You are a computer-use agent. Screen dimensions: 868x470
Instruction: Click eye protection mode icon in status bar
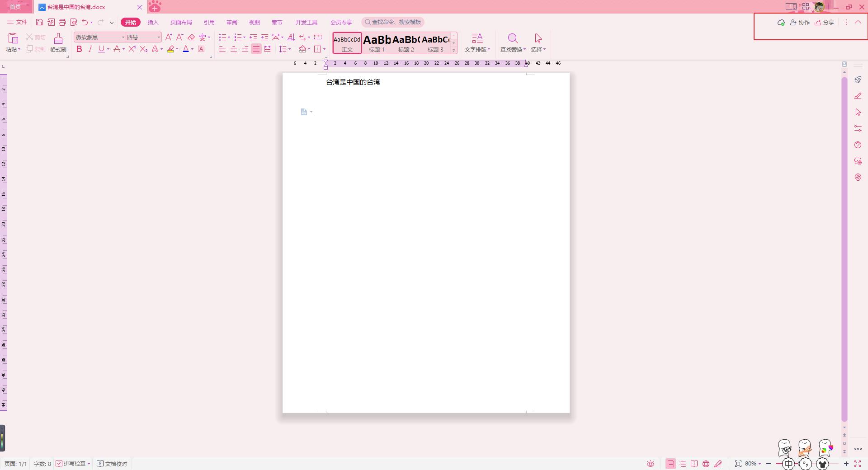pyautogui.click(x=650, y=464)
